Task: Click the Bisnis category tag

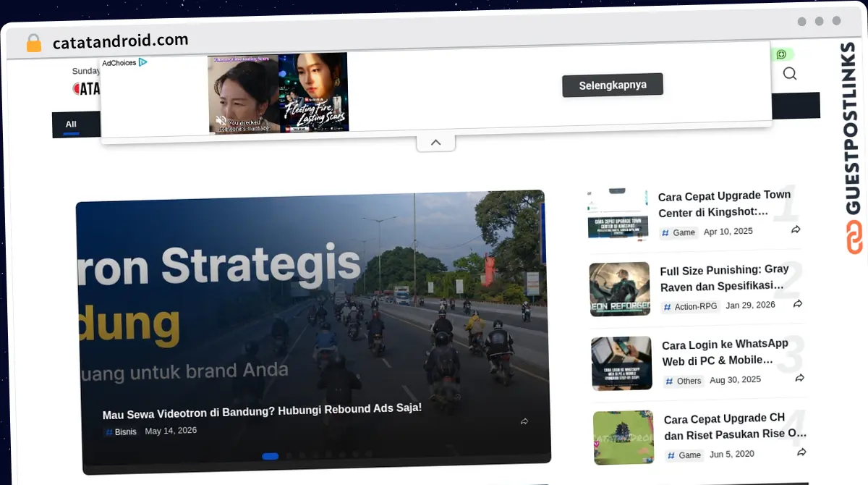Action: pos(121,431)
